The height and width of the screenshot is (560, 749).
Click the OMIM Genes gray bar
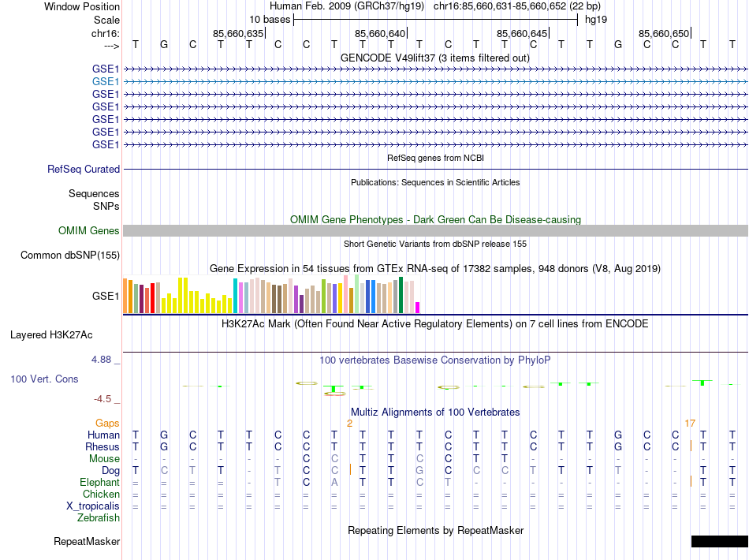pyautogui.click(x=435, y=231)
